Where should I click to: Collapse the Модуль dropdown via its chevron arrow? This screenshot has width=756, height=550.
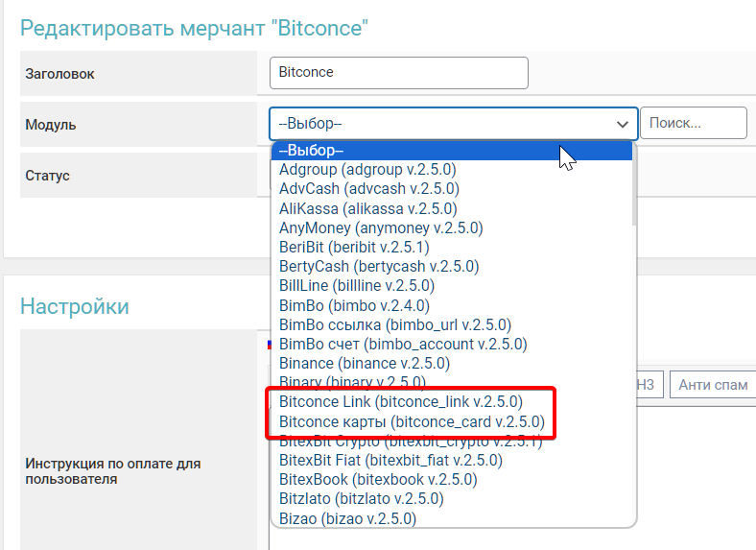click(x=621, y=124)
